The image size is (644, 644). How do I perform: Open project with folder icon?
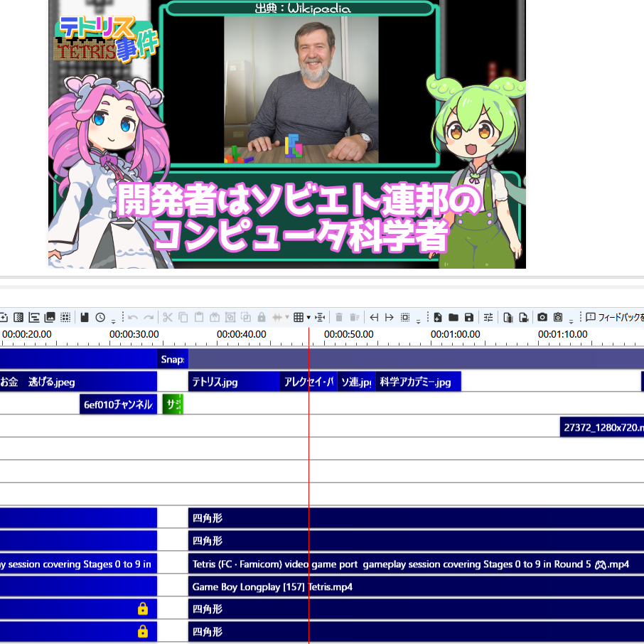pyautogui.click(x=454, y=317)
